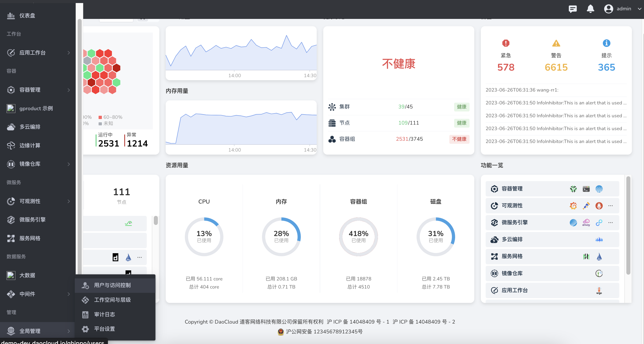644x344 pixels.
Task: Show more tools in 可观测性 row
Action: tap(610, 206)
